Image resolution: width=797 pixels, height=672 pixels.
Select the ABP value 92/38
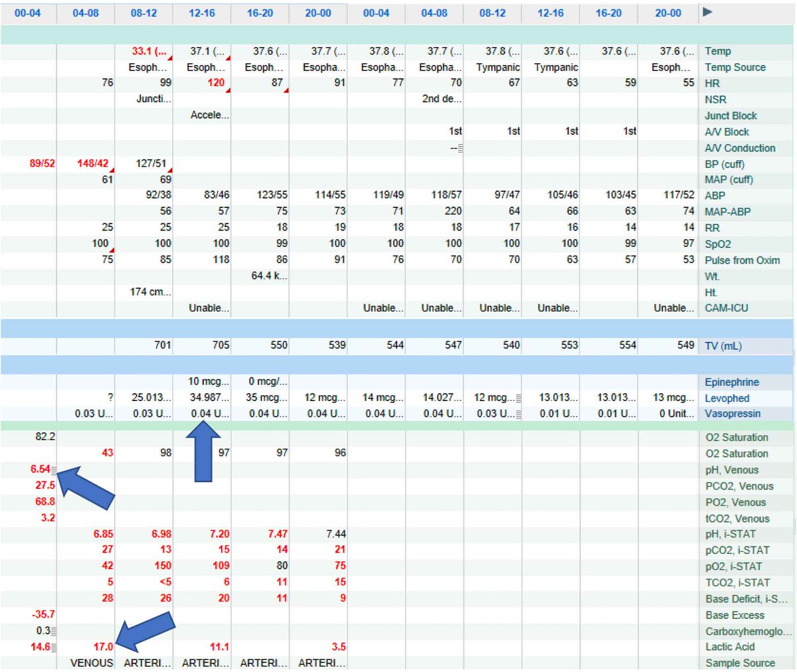[x=158, y=195]
